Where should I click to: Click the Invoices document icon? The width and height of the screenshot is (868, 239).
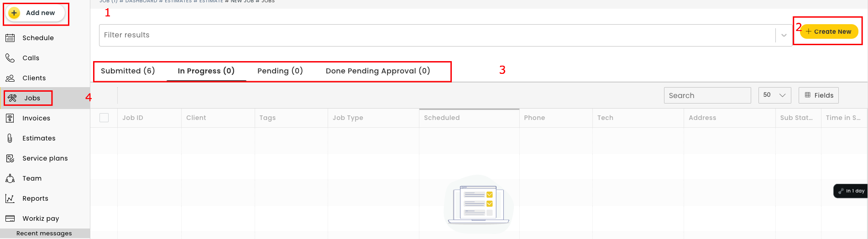click(10, 118)
